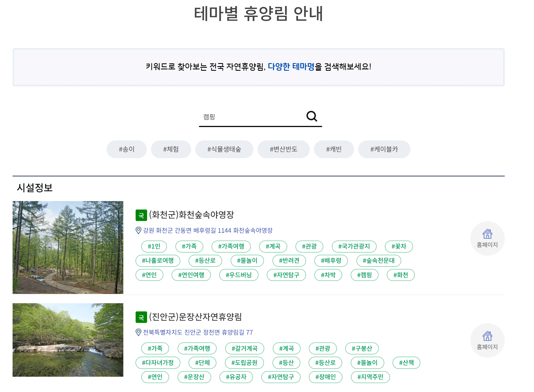Viewport: 534px width, 392px height.
Task: Open the (화천군)화천숲속야영장 facility title
Action: coord(191,215)
